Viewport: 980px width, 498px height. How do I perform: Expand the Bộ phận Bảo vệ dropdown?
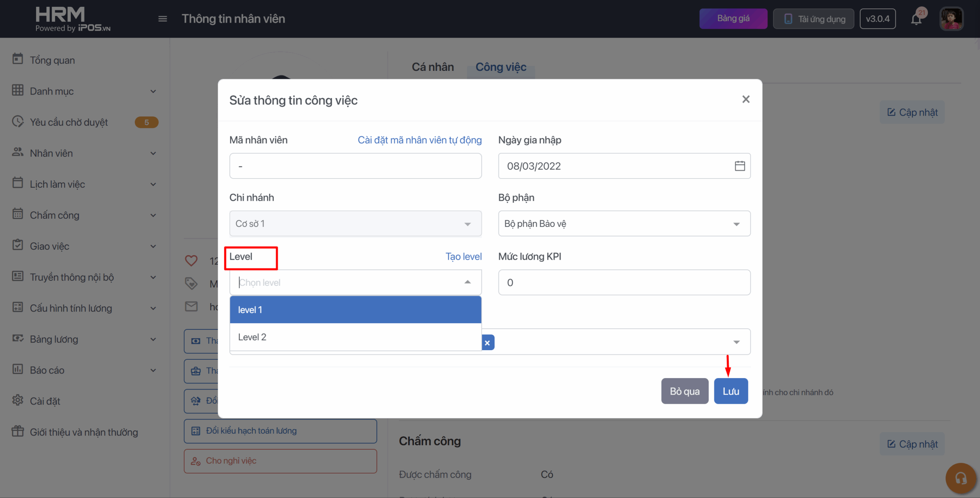point(736,224)
